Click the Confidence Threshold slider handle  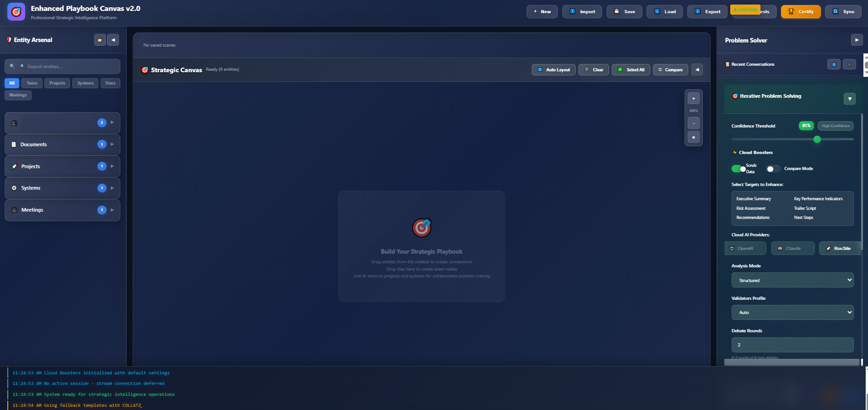click(x=817, y=139)
